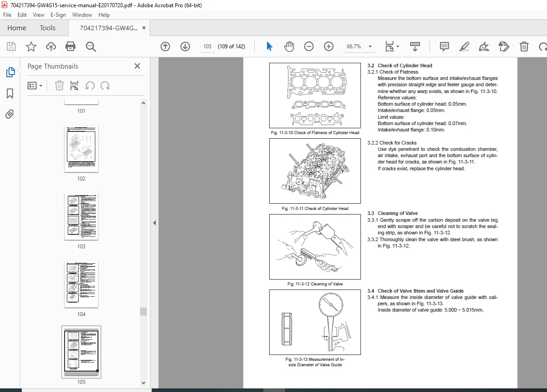
Task: Open the View menu
Action: pyautogui.click(x=38, y=15)
